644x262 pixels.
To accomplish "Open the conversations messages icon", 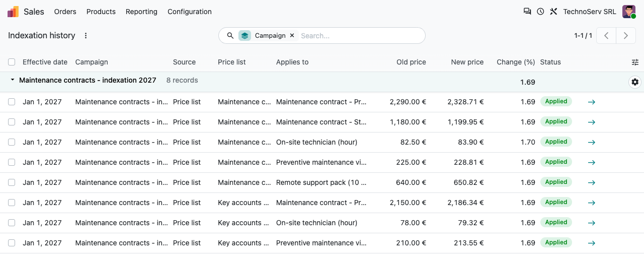I will pos(527,11).
